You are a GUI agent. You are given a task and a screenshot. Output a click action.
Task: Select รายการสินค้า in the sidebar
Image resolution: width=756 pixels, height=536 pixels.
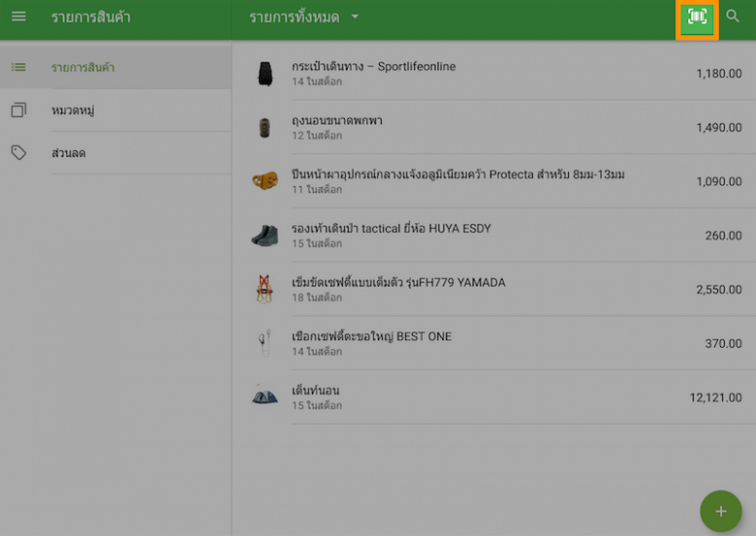pyautogui.click(x=84, y=67)
